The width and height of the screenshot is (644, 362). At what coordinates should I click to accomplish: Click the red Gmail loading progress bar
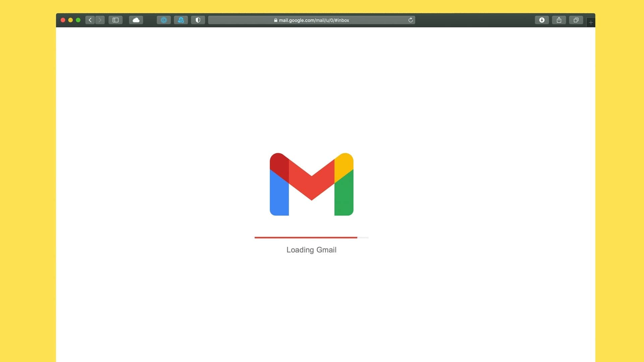[x=306, y=237]
